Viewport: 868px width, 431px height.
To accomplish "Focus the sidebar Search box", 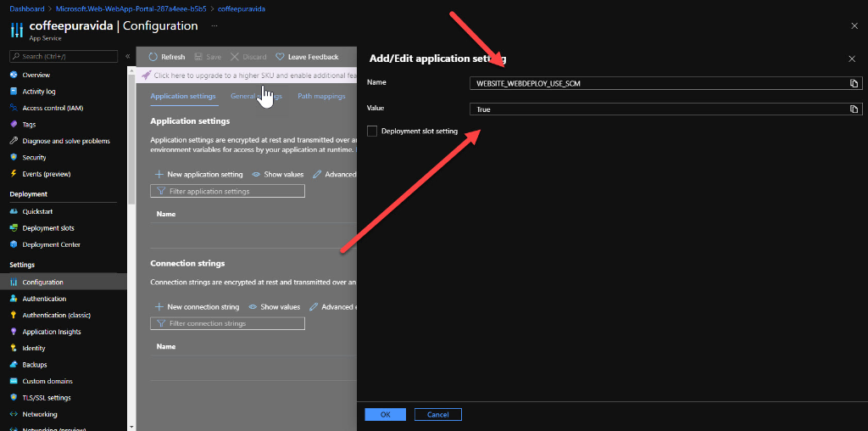I will click(64, 57).
